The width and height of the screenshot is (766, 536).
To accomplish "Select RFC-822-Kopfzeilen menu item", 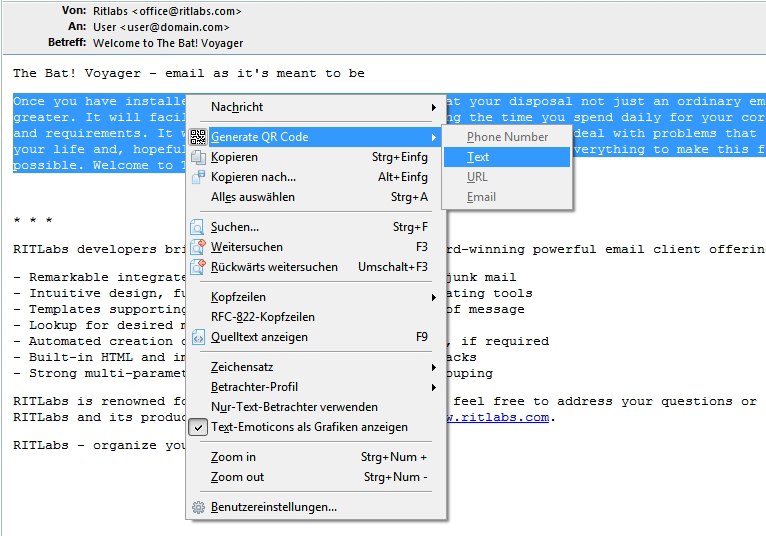I will click(x=316, y=317).
